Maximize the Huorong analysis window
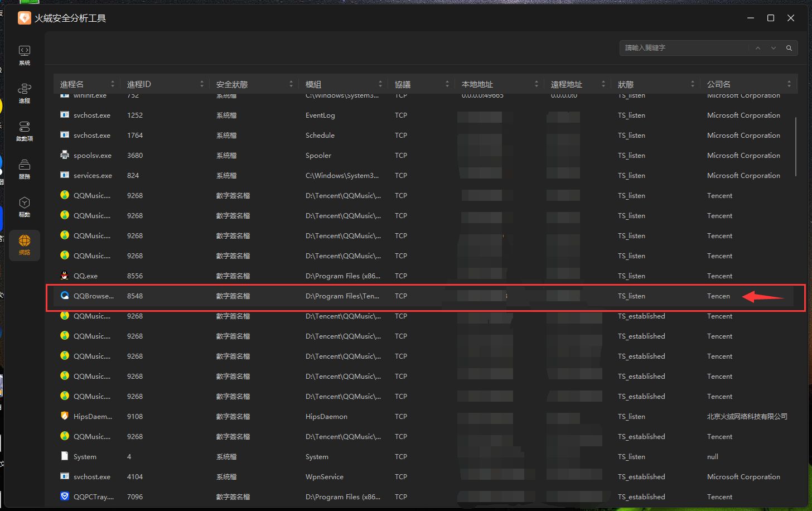This screenshot has height=511, width=812. pos(771,18)
